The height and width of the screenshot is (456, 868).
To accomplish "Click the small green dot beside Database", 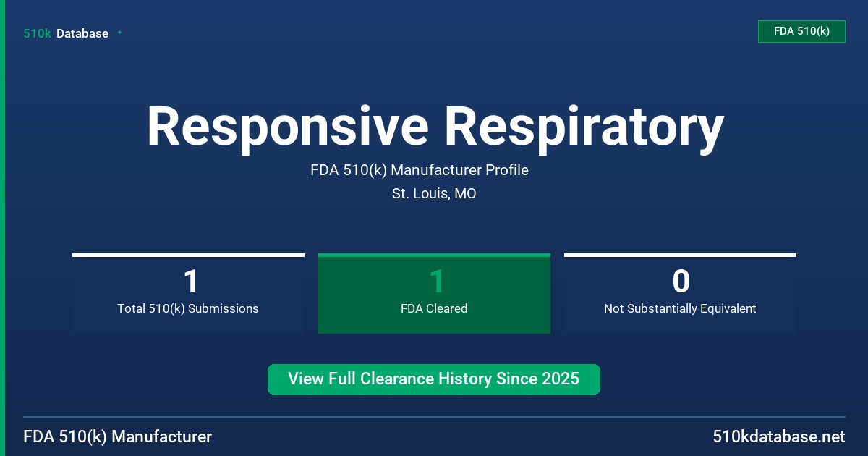I will (x=119, y=33).
